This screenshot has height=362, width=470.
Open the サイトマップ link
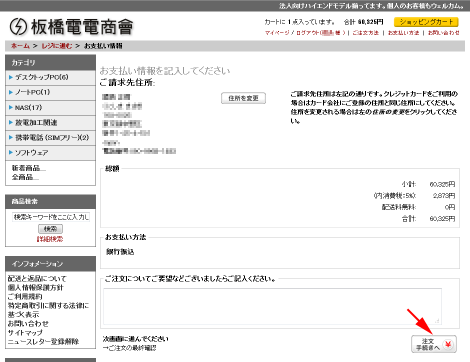[25, 333]
